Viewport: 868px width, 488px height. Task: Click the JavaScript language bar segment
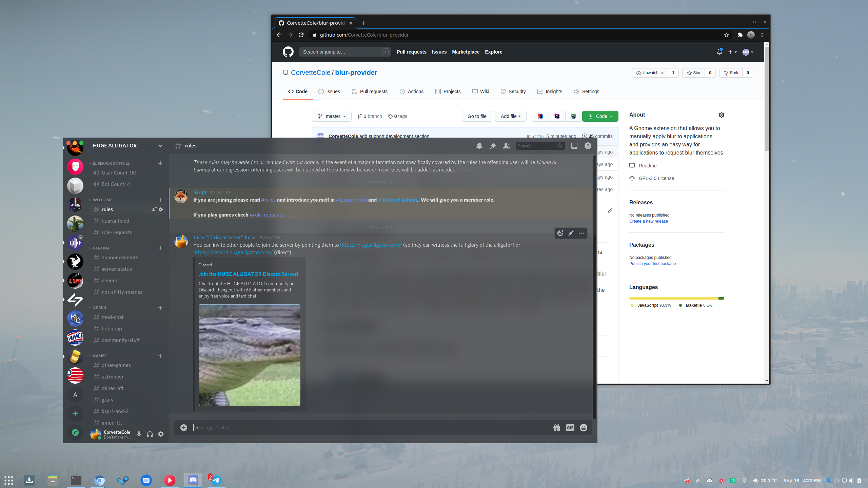673,298
